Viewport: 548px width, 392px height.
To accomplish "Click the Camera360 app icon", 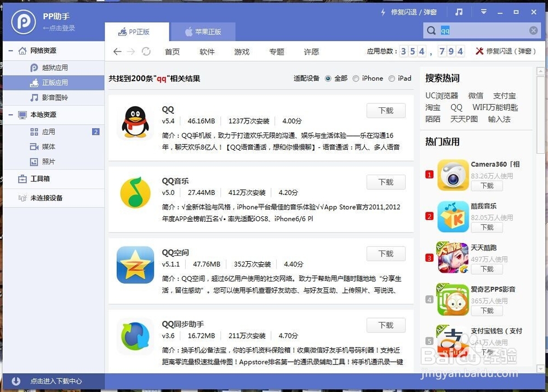I will tap(453, 175).
